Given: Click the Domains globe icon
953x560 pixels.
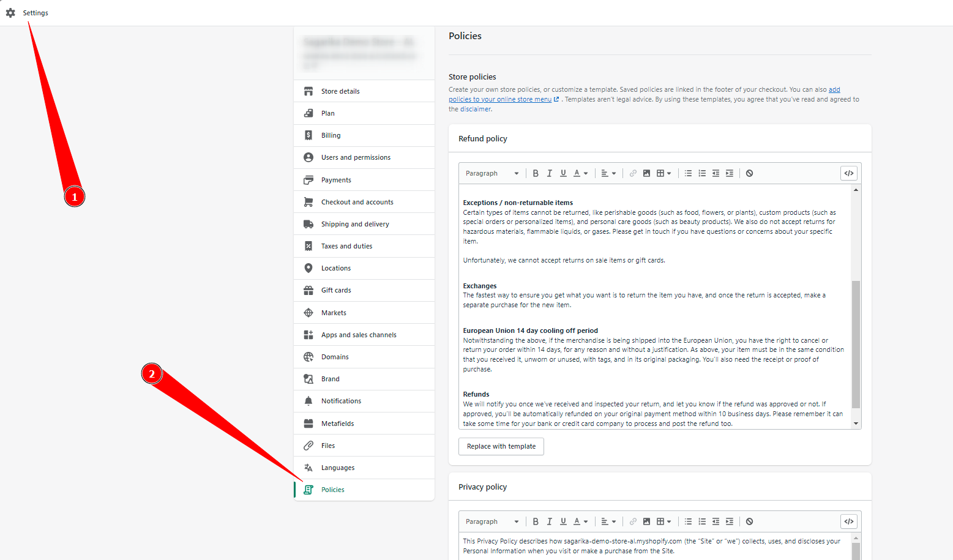Looking at the screenshot, I should coord(308,357).
